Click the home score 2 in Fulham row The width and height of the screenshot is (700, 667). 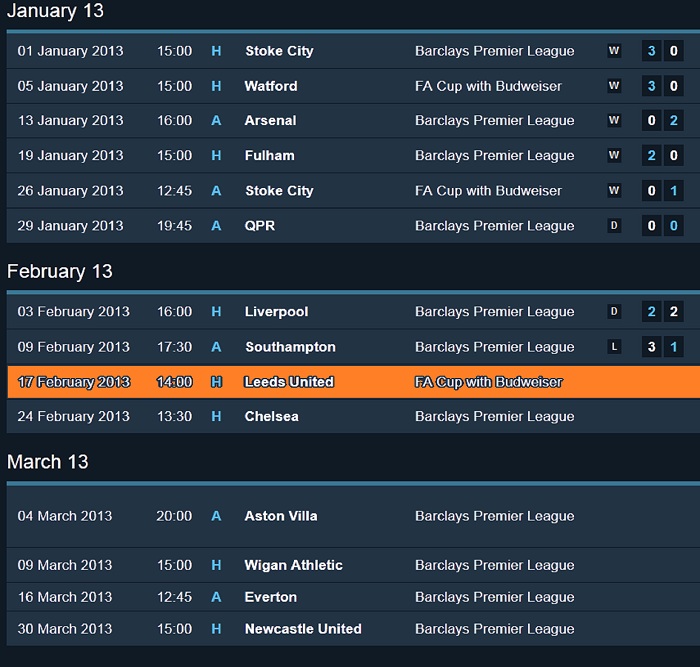[x=651, y=155]
